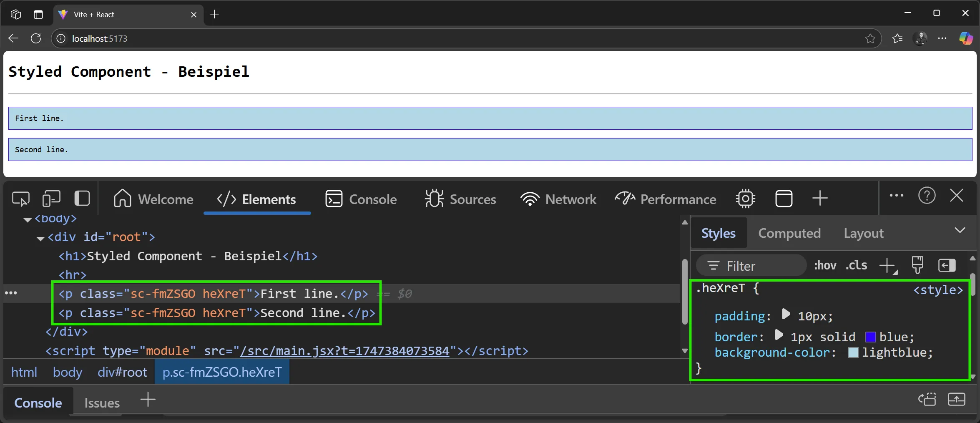Toggle computed styles sidebar icon
The height and width of the screenshot is (423, 980).
947,265
